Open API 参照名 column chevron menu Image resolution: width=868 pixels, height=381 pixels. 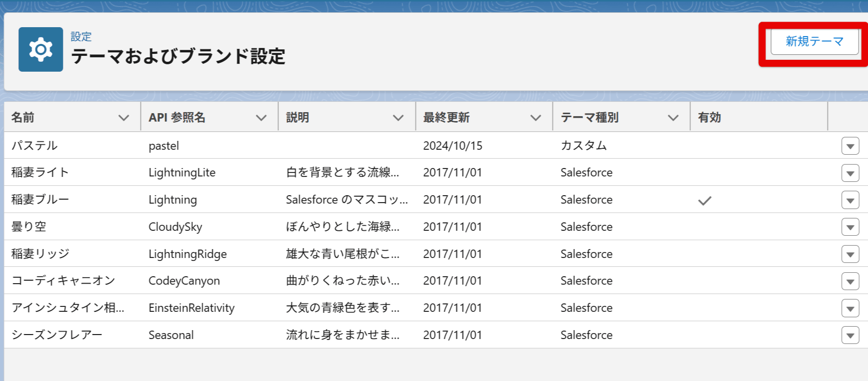[261, 118]
